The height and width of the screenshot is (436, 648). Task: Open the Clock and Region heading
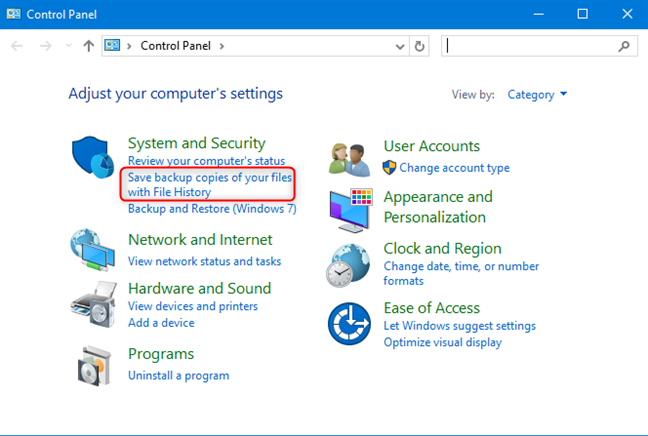coord(442,249)
